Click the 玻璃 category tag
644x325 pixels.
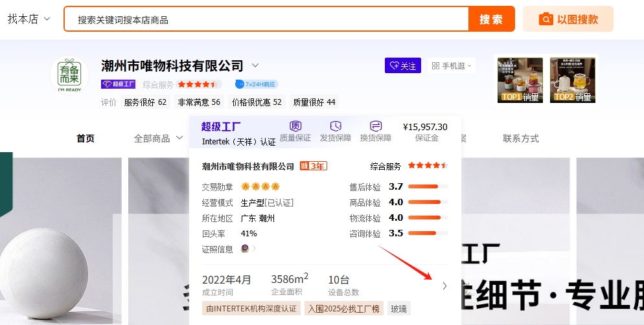coord(399,309)
